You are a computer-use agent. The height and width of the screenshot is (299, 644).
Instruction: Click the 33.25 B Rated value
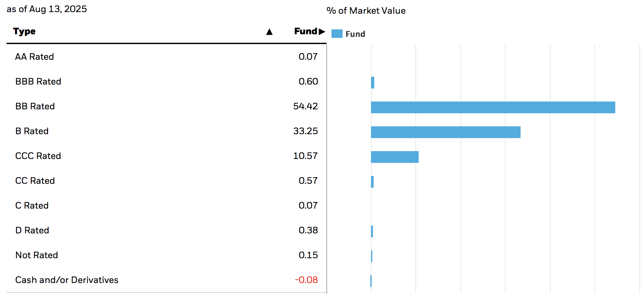pos(305,131)
